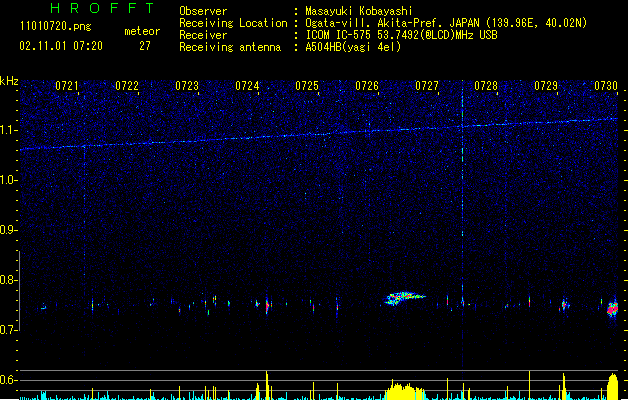The image size is (629, 400).
Task: Click the HROFFT title text
Action: [x=102, y=8]
